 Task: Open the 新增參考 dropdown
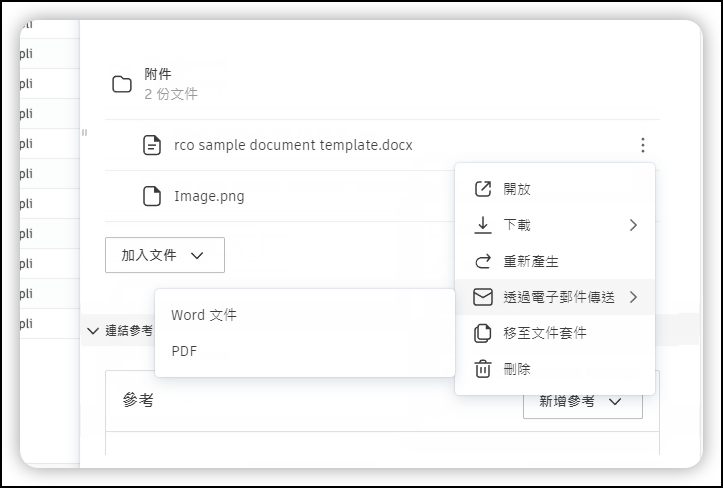(582, 401)
